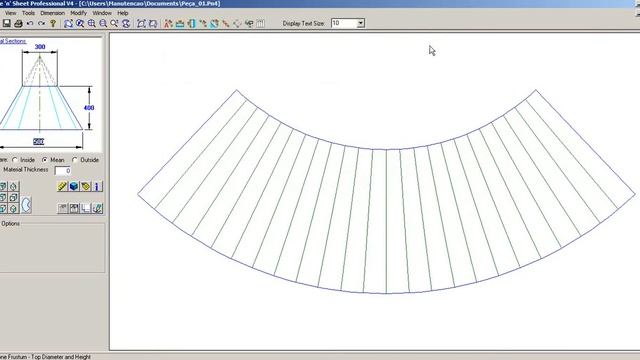
Task: Click the yellow tag label icon
Action: click(x=86, y=187)
